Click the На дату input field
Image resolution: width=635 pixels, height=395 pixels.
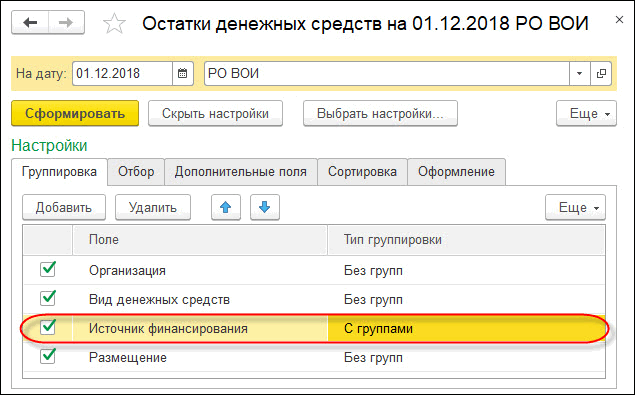point(122,73)
